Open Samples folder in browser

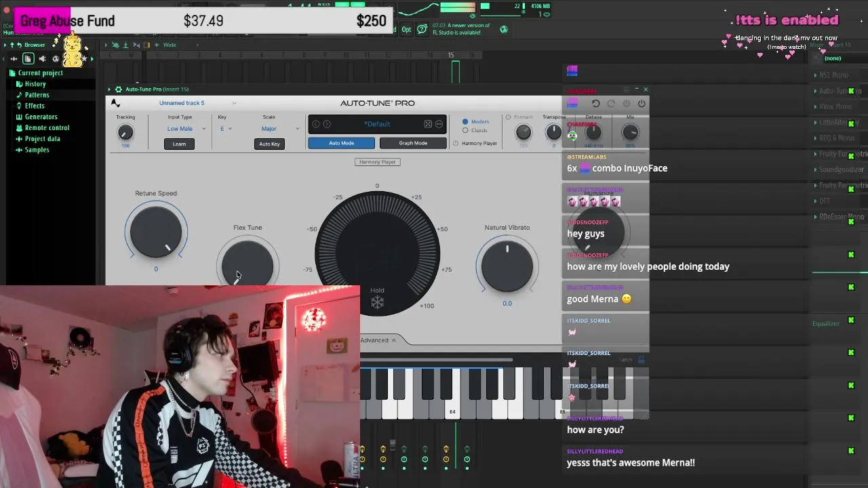click(37, 149)
